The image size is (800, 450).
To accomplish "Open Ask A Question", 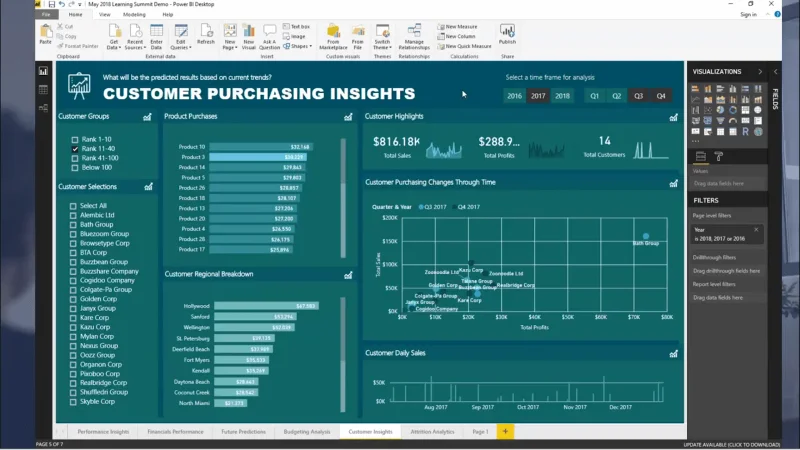I will click(x=269, y=37).
